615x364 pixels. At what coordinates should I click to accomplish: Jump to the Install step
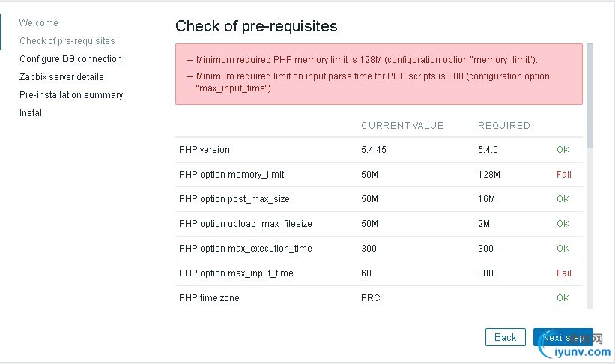(x=32, y=113)
